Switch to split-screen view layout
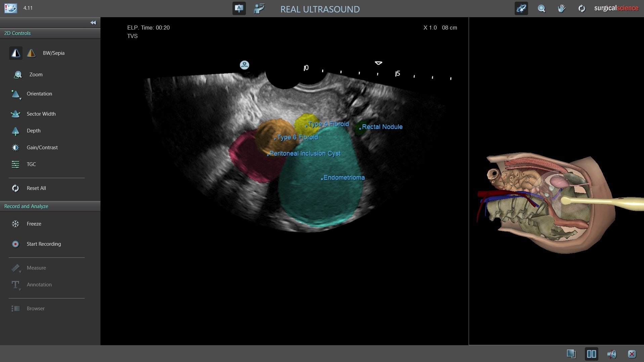 tap(591, 354)
